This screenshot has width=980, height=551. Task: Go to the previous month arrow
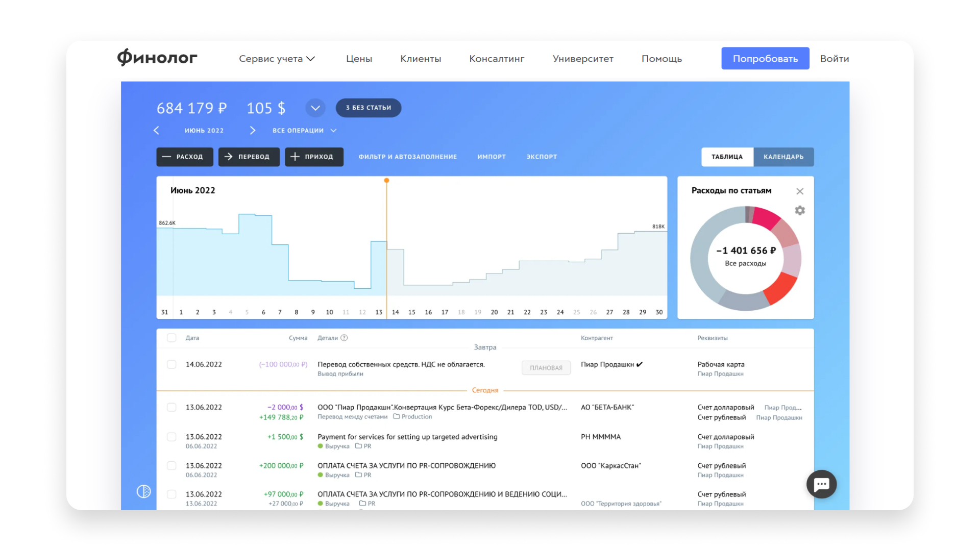(x=157, y=131)
